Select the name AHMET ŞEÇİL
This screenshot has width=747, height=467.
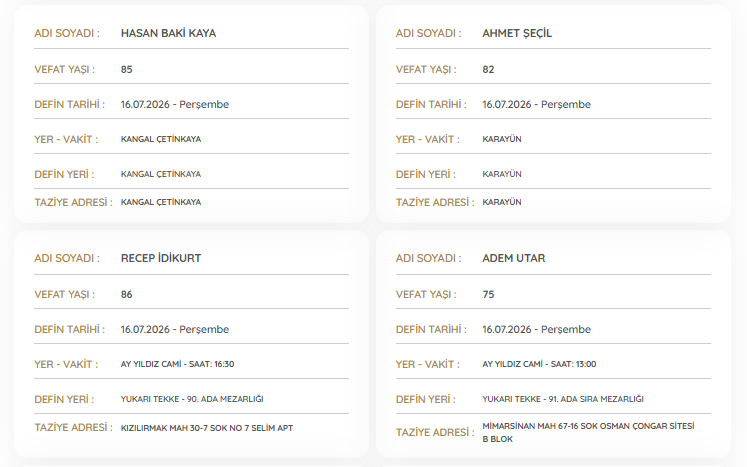[x=517, y=33]
